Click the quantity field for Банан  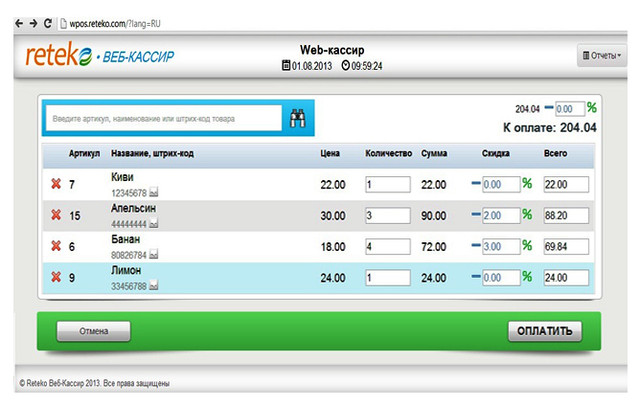[x=387, y=247]
